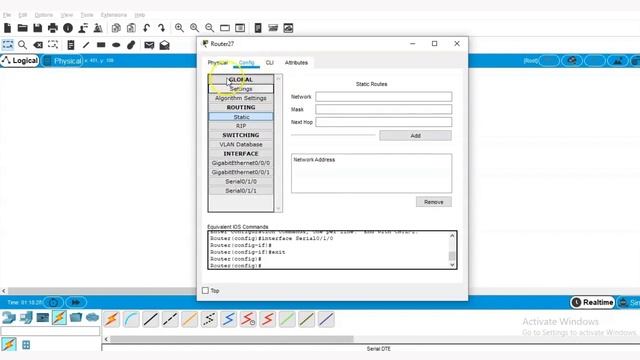The image size is (640, 360).
Task: Select the Draw Line tool
Action: point(86,45)
